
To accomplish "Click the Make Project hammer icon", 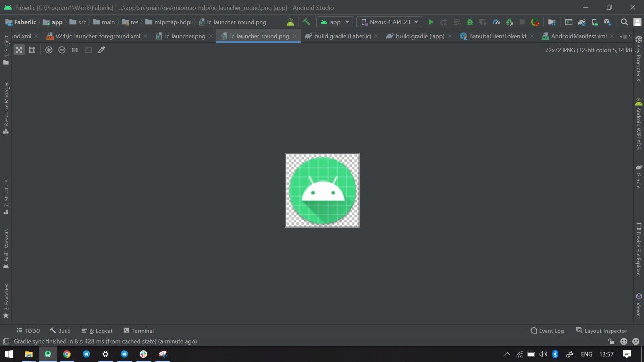I will (x=306, y=22).
